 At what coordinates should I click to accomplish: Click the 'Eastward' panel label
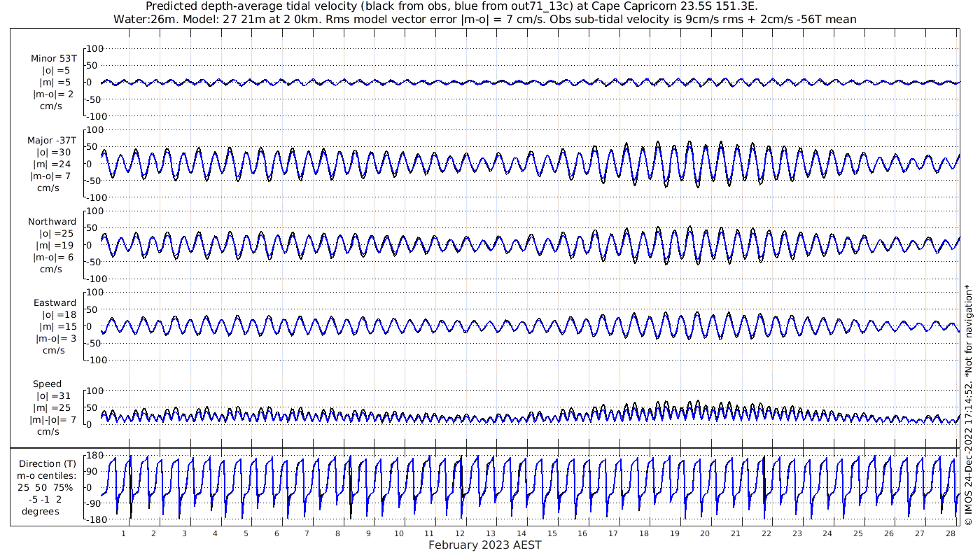[55, 302]
